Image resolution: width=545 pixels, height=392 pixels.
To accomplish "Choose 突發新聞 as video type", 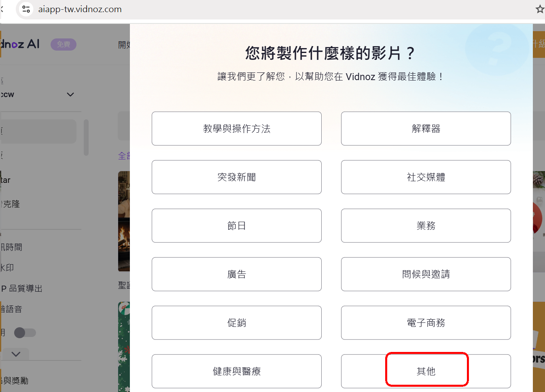I will 237,177.
